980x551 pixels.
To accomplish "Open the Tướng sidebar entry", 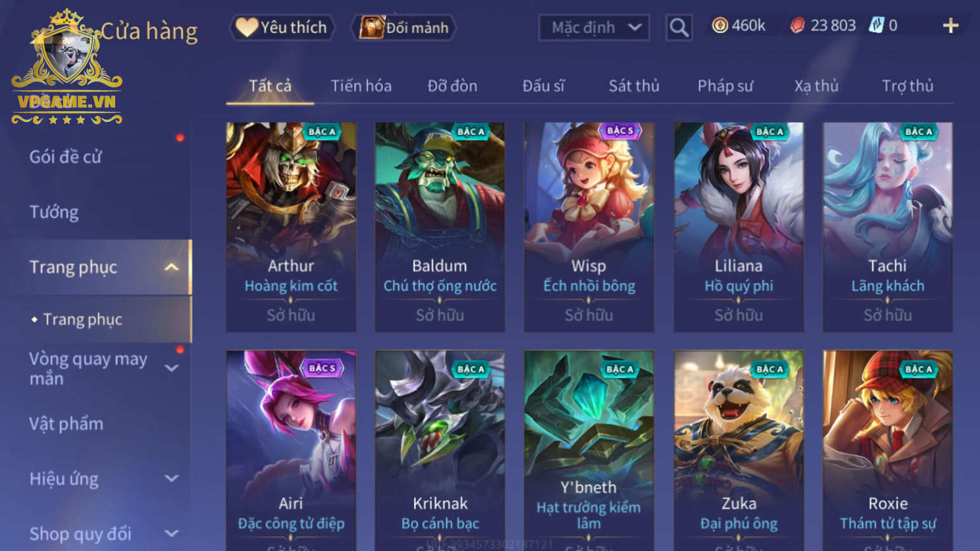I will pos(54,212).
